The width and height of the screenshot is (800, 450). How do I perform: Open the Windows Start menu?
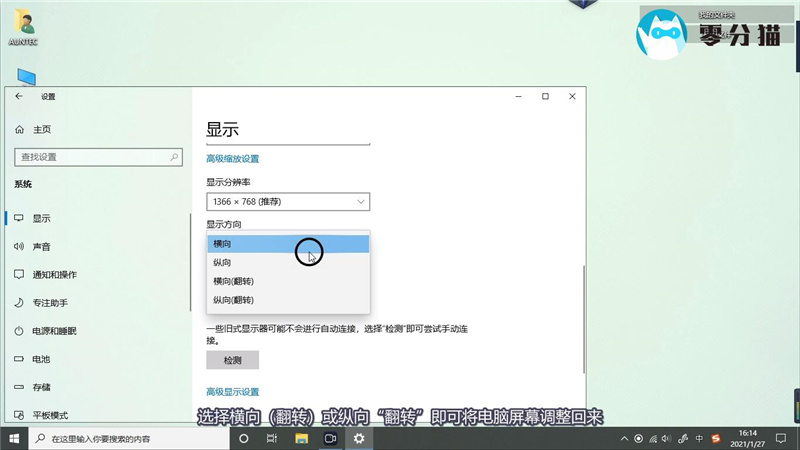click(14, 438)
